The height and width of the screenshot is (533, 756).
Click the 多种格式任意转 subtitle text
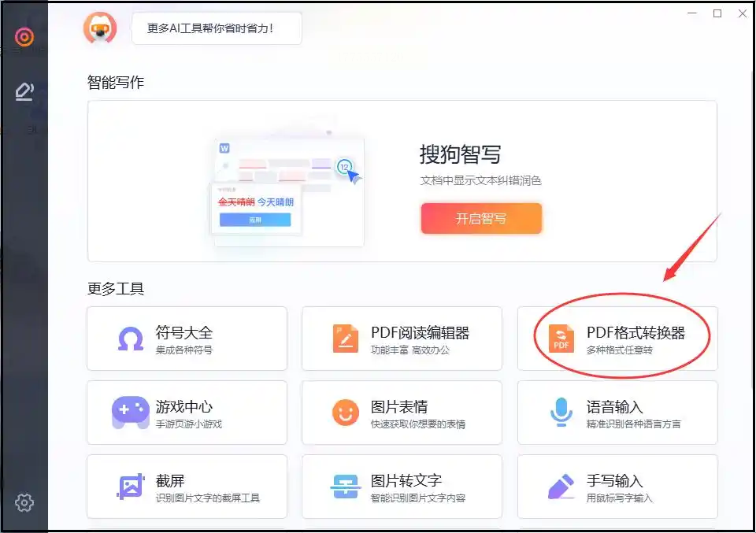coord(620,350)
